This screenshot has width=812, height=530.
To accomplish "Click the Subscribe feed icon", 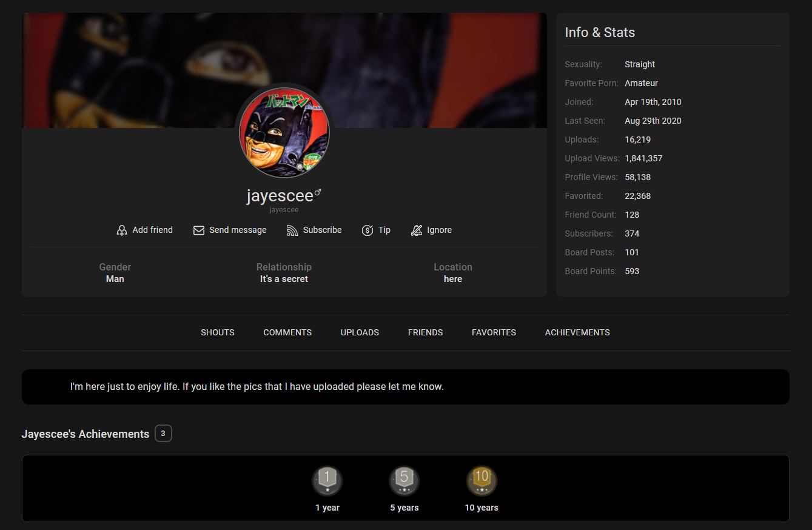I will tap(292, 230).
